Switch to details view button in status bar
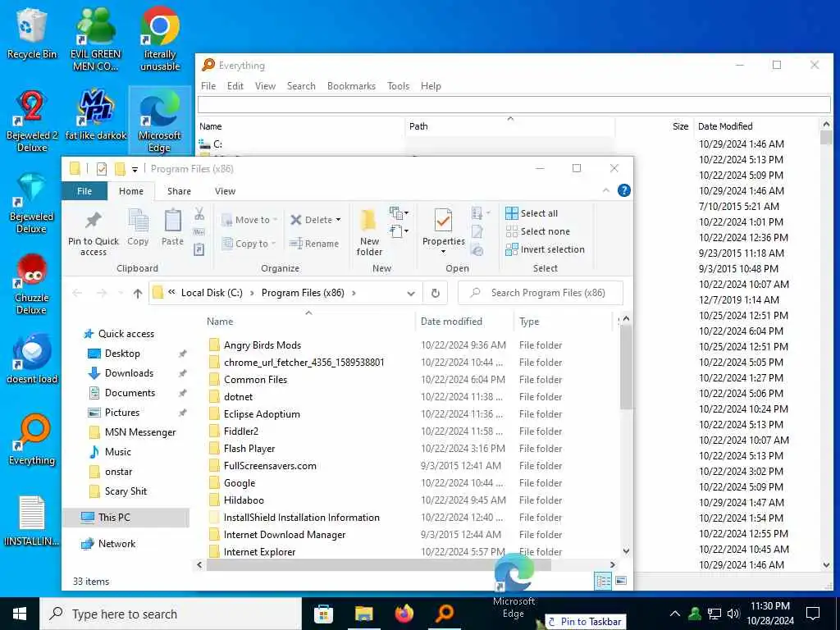Viewport: 840px width, 630px height. 603,581
